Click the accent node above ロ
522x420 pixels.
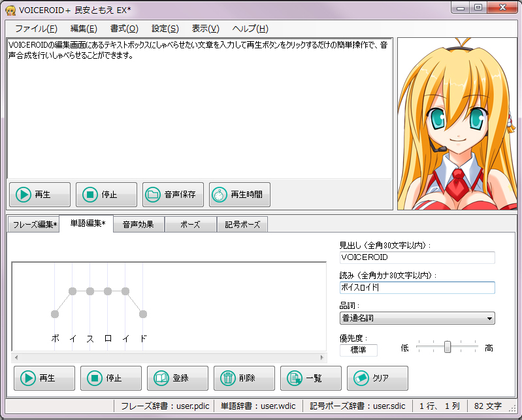(x=108, y=291)
